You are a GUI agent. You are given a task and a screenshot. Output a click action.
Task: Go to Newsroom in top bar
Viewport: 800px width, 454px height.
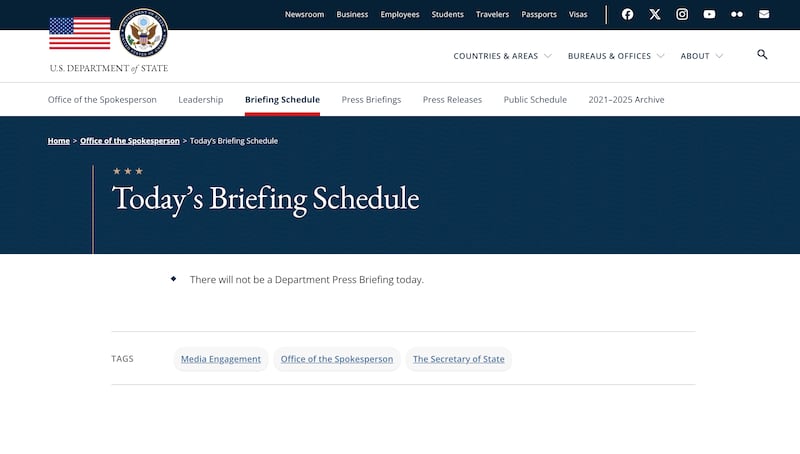tap(304, 14)
